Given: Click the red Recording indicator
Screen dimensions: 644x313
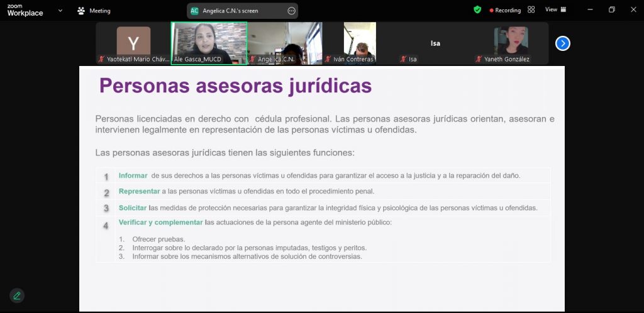Looking at the screenshot, I should [504, 10].
